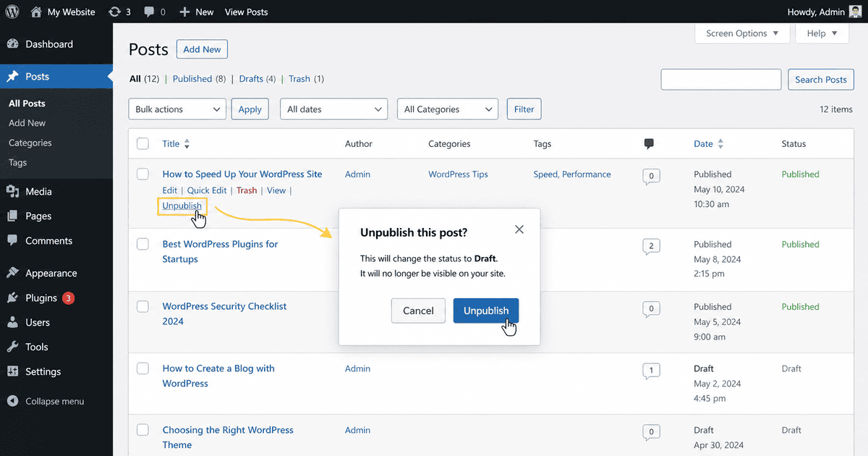Click the updates icon showing 3
This screenshot has height=456, width=868.
[x=114, y=12]
